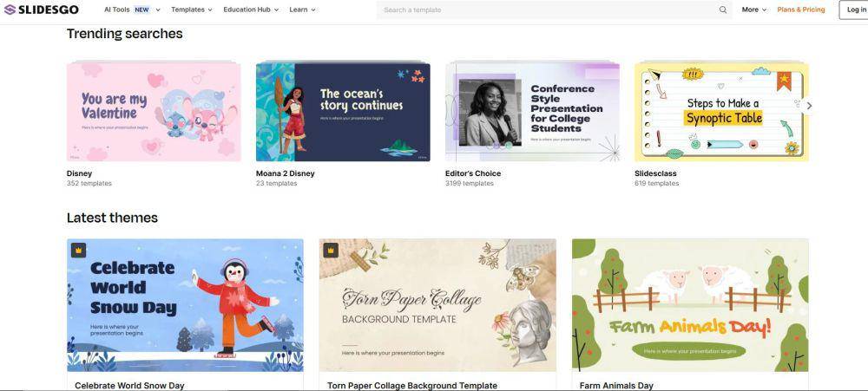Open the Learn dropdown menu
This screenshot has height=391, width=868.
point(302,10)
